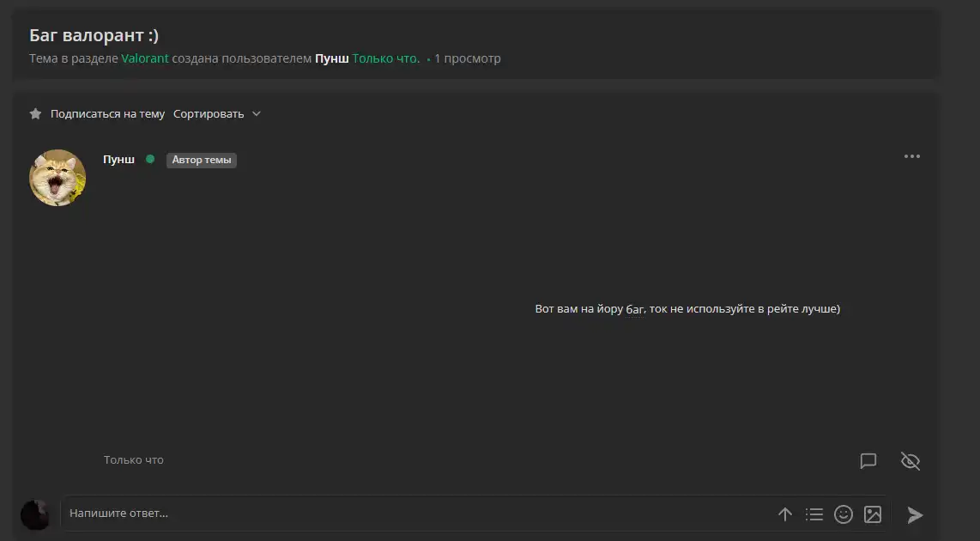The image size is (980, 541).
Task: Send reply with paper plane icon
Action: 915,514
